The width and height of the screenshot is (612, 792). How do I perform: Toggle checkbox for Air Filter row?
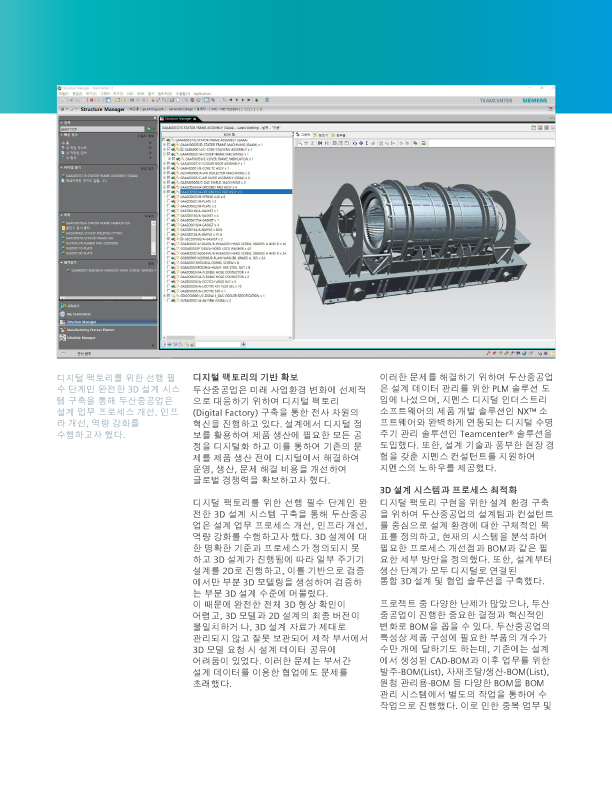tap(169, 300)
